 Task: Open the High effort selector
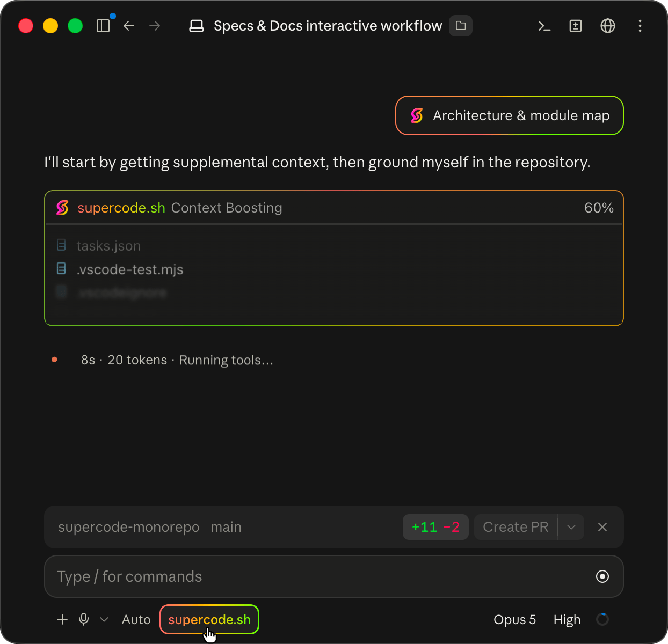tap(567, 619)
